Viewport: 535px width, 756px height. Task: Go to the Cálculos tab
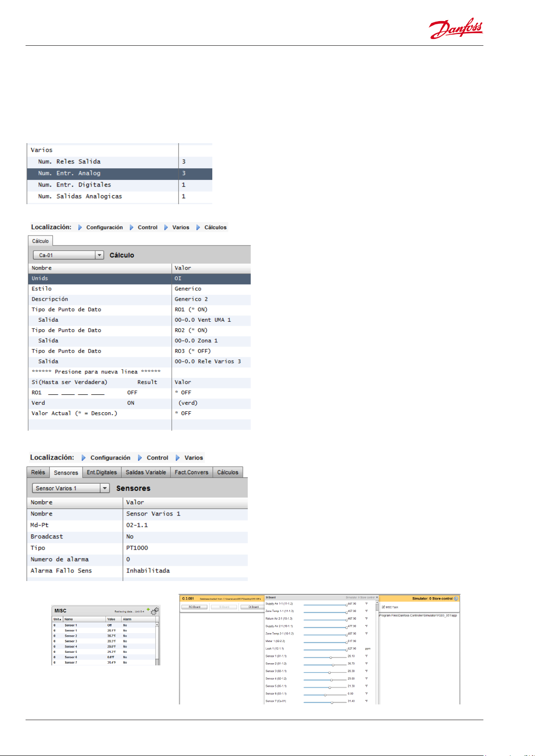[x=228, y=472]
